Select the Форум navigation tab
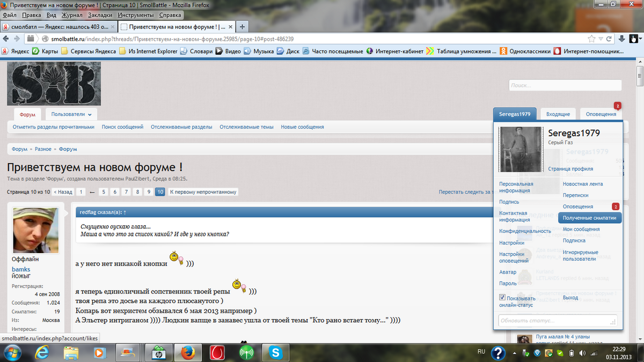Viewport: 644px width, 362px height. [27, 114]
